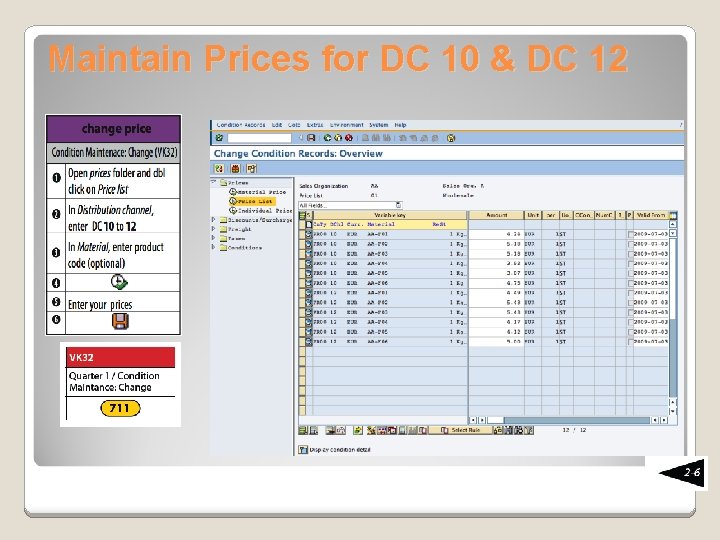Open detail icon for PR00 12 AA-F02
Screen dimensions: 720x540
309,303
